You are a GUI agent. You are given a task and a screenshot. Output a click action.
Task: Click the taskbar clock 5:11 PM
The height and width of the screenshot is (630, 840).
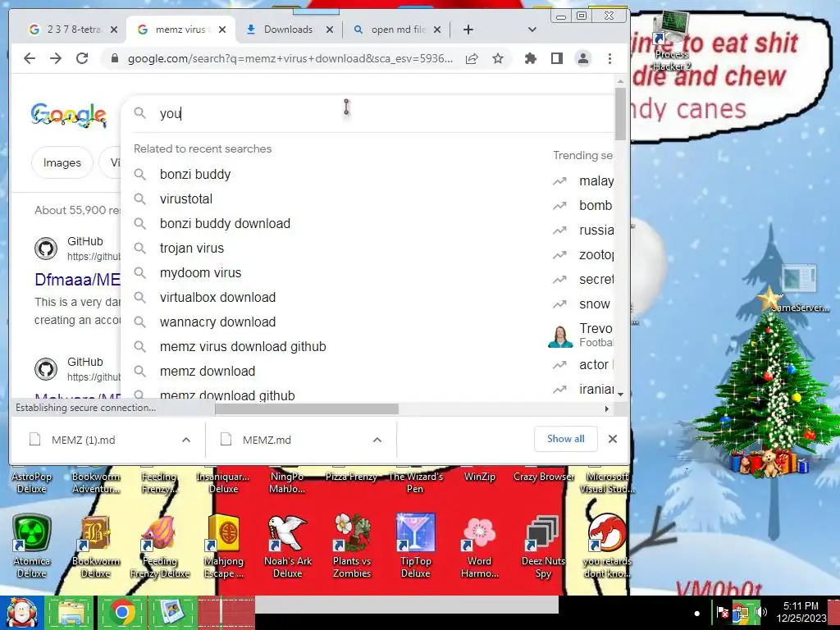[801, 612]
